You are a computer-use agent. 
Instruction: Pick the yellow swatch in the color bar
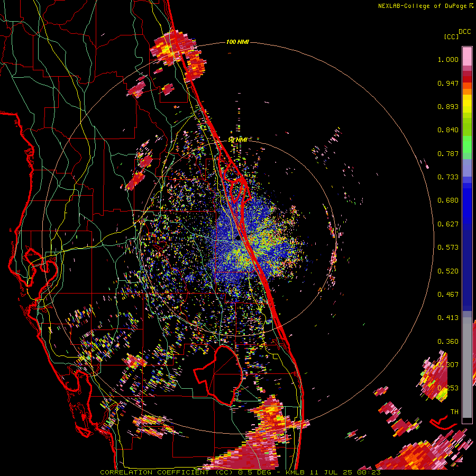click(x=467, y=104)
